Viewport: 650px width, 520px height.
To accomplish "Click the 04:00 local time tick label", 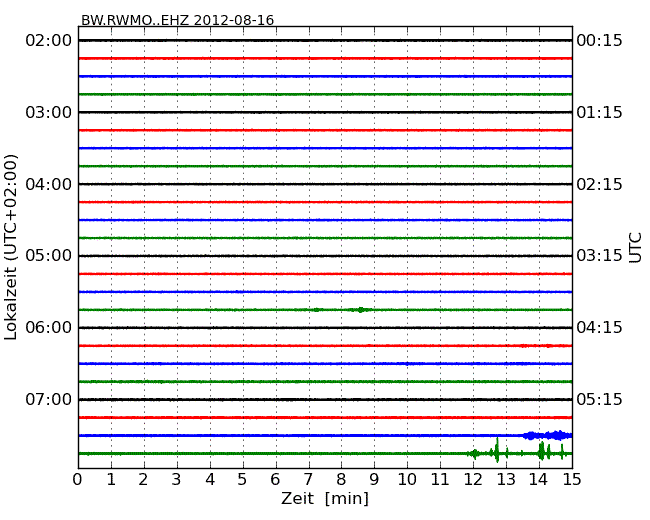I will pyautogui.click(x=49, y=184).
